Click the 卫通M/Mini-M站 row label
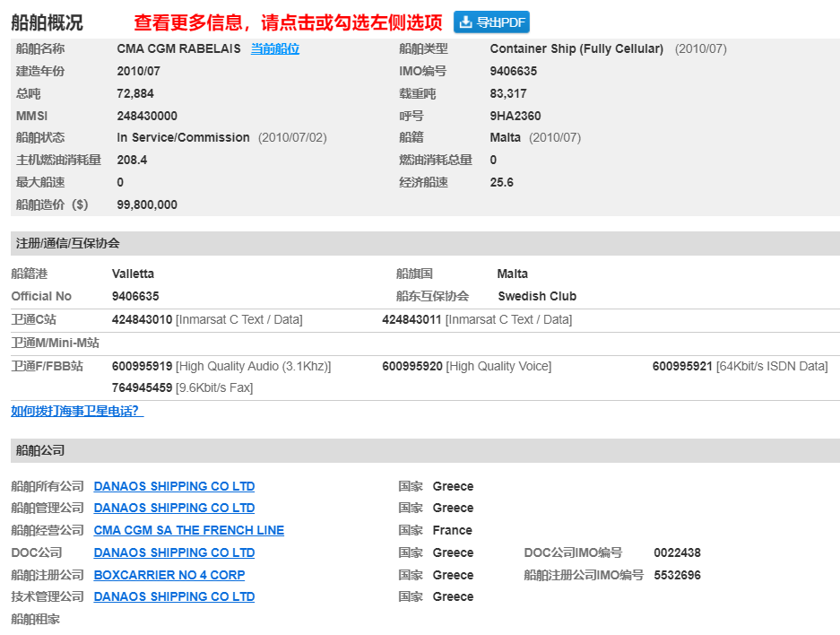840x635 pixels. click(56, 343)
